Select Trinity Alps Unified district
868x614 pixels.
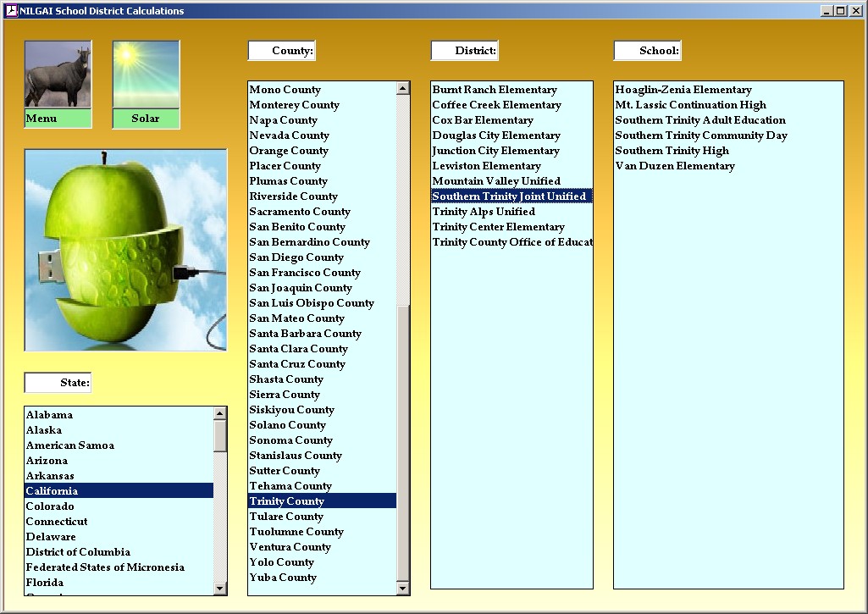click(x=484, y=212)
